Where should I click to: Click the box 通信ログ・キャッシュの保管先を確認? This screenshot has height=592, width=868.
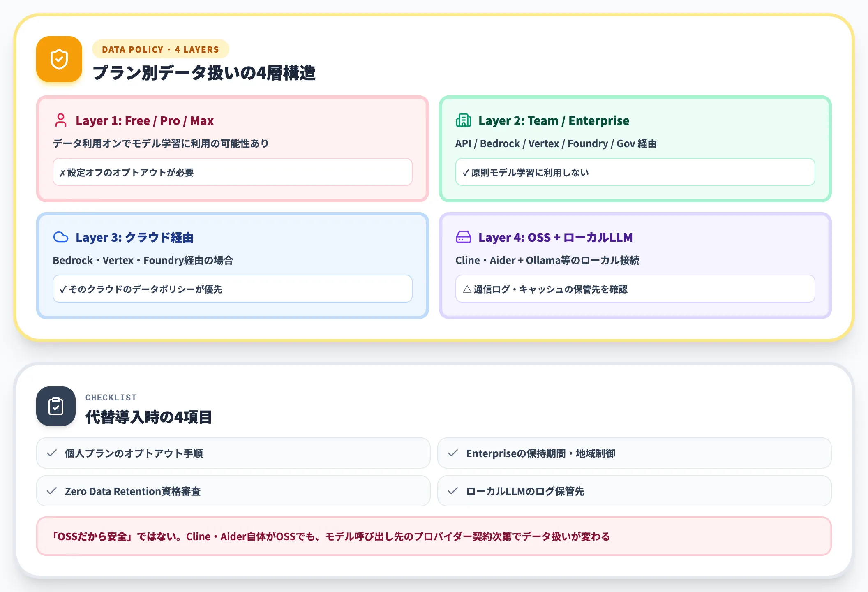click(635, 289)
